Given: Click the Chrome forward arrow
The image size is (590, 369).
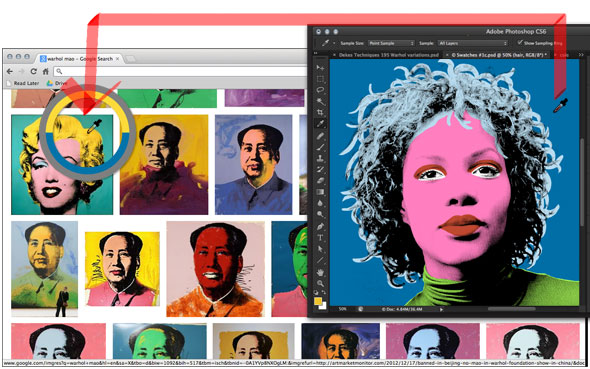Looking at the screenshot, I should pos(21,71).
